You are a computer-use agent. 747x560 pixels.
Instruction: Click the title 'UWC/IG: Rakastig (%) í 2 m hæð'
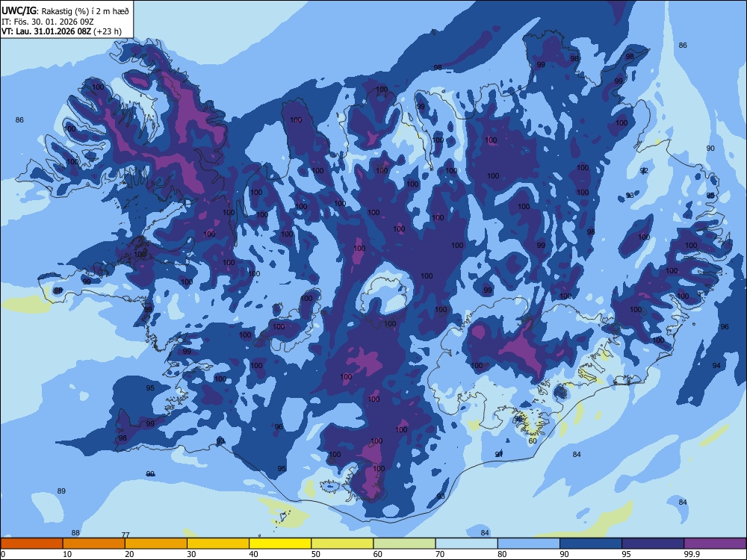tap(65, 10)
